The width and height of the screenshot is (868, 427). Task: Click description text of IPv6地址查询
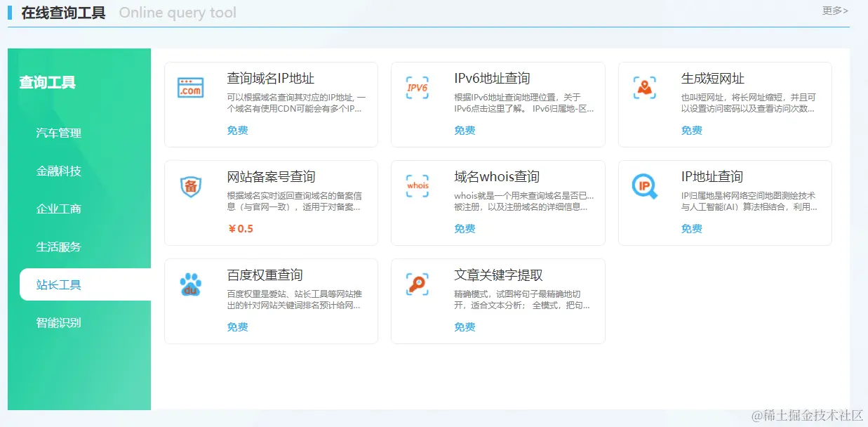coord(524,103)
